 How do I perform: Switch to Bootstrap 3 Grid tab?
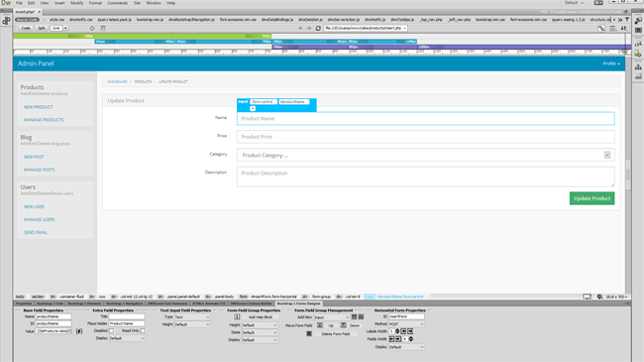click(50, 303)
